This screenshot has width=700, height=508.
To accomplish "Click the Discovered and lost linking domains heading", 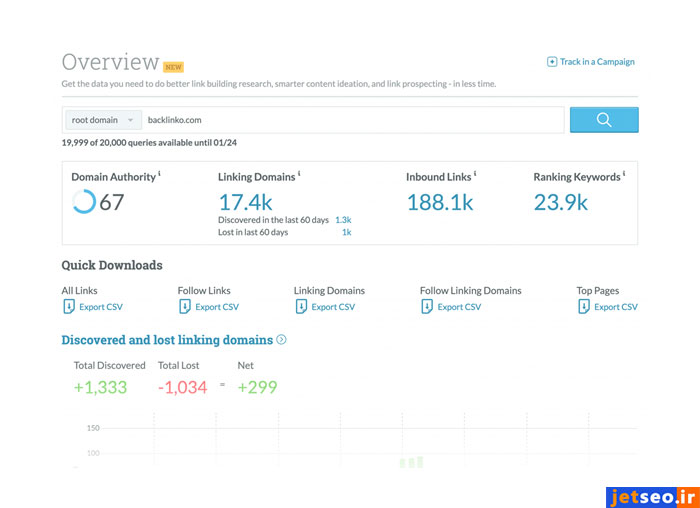I will (x=167, y=340).
